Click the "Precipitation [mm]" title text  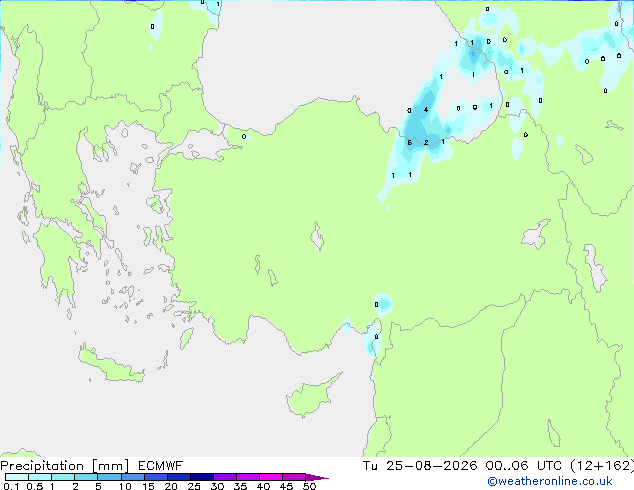click(65, 466)
